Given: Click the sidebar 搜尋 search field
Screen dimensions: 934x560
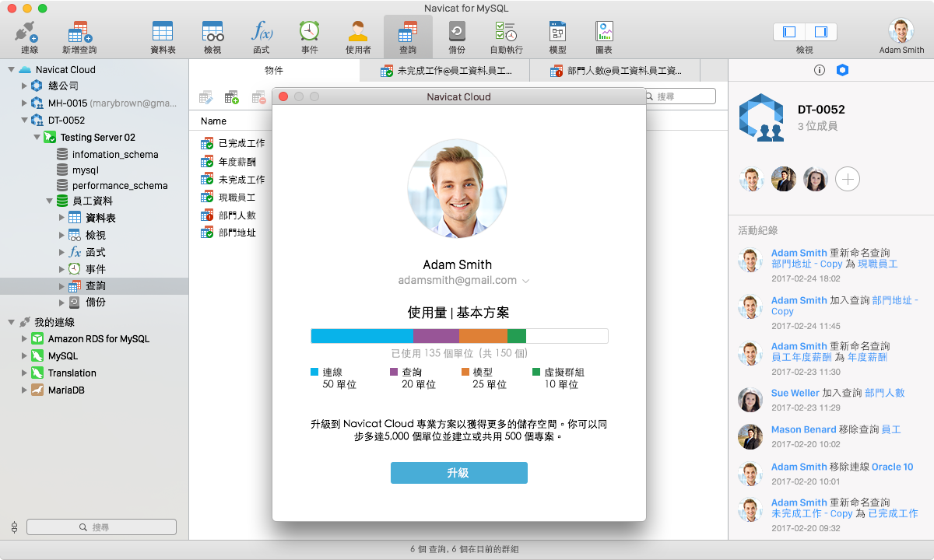Looking at the screenshot, I should 101,527.
